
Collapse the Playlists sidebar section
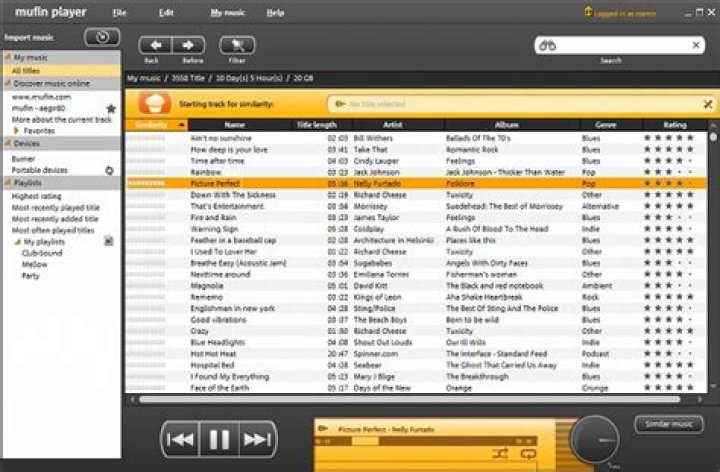[8, 183]
